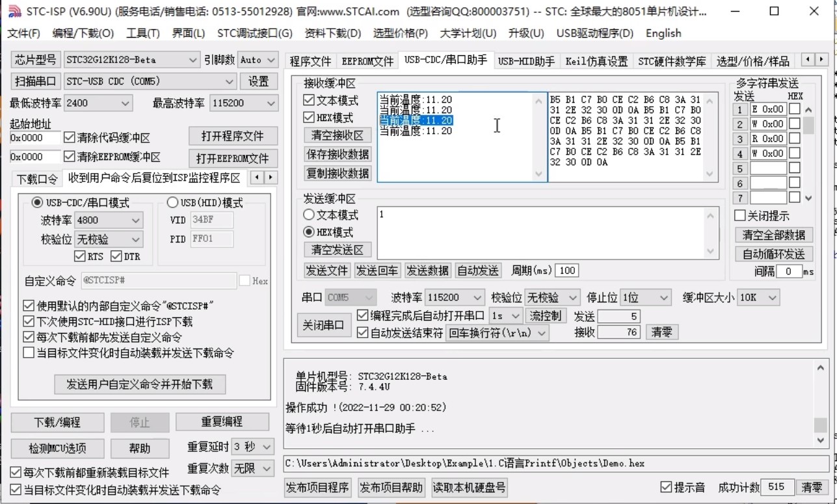Open the 重复延时 3秒 dropdown
837x504 pixels.
coord(252,447)
